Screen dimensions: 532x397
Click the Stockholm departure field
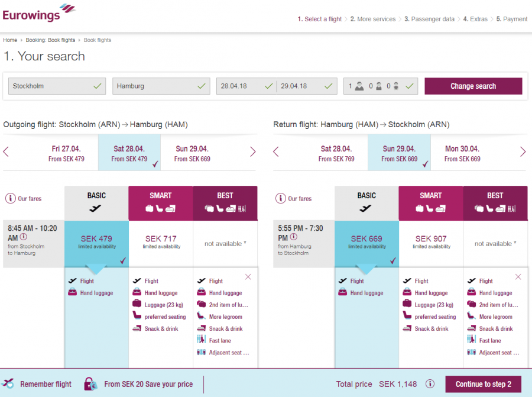(x=57, y=86)
